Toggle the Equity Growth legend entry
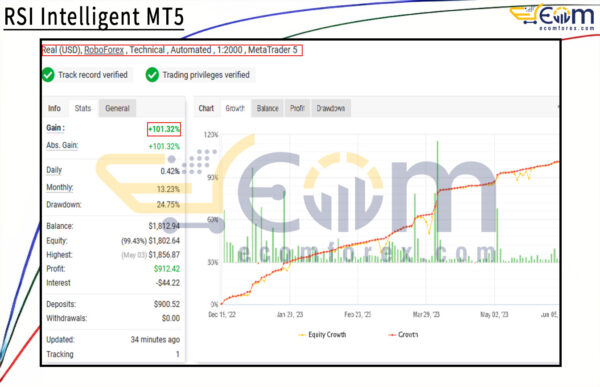This screenshot has width=600, height=387. (x=322, y=335)
